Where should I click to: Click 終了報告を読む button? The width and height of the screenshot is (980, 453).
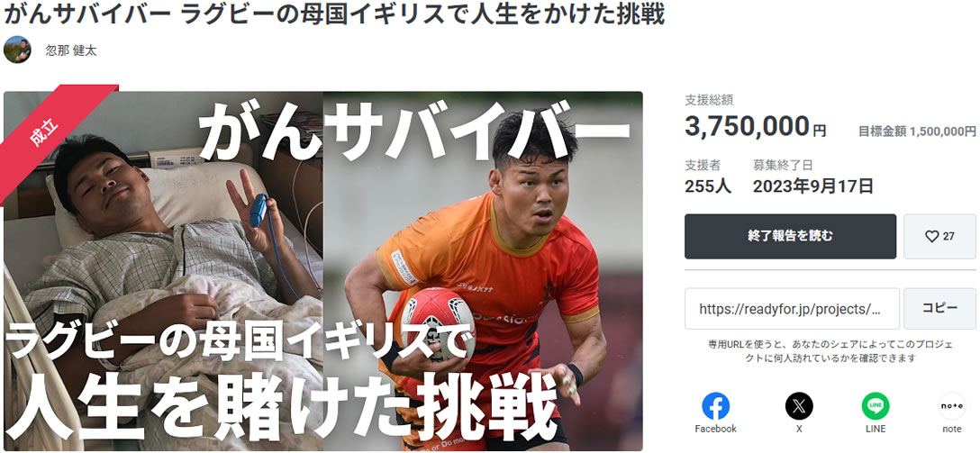(790, 237)
